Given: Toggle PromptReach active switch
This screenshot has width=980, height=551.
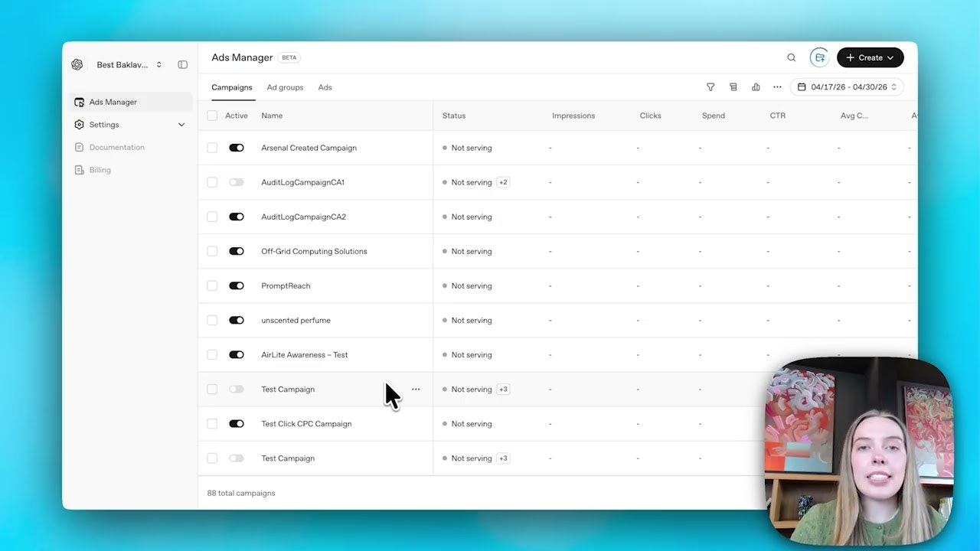Looking at the screenshot, I should (x=237, y=285).
